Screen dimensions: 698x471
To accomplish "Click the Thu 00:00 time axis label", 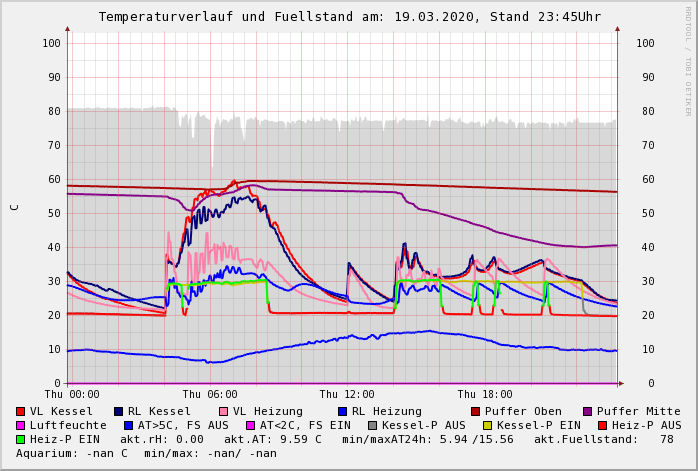I will coord(72,395).
